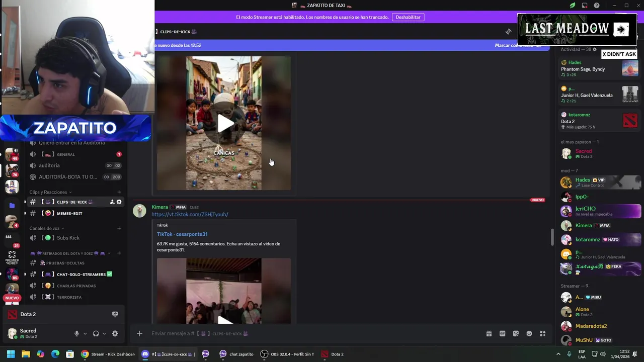Image resolution: width=644 pixels, height=362 pixels.
Task: Open the TikTok link vt.tiktok.com/ZSHjTyouh/
Action: [x=190, y=214]
